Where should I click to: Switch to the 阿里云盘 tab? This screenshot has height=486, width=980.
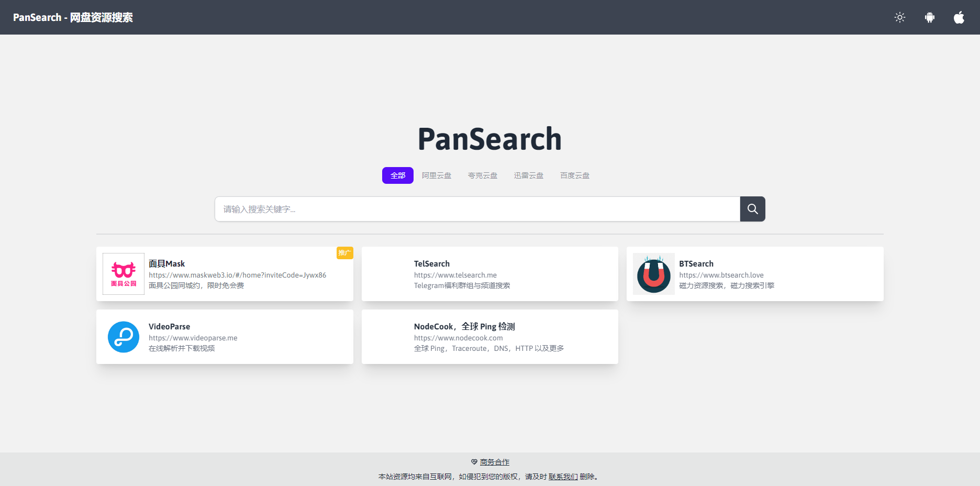pyautogui.click(x=437, y=175)
